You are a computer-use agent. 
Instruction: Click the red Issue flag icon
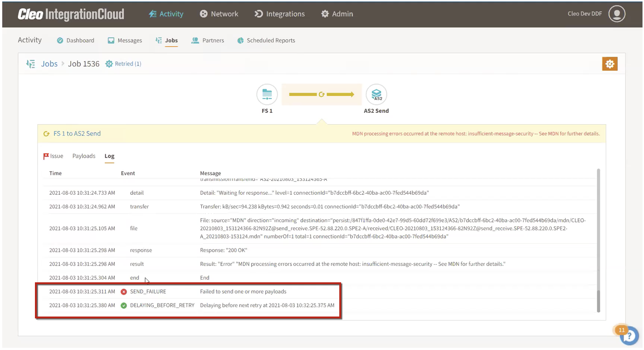[46, 156]
